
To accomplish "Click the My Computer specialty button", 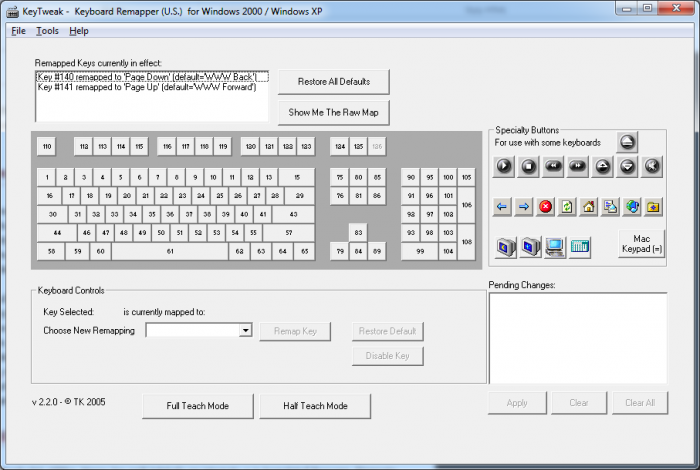I will pos(555,246).
